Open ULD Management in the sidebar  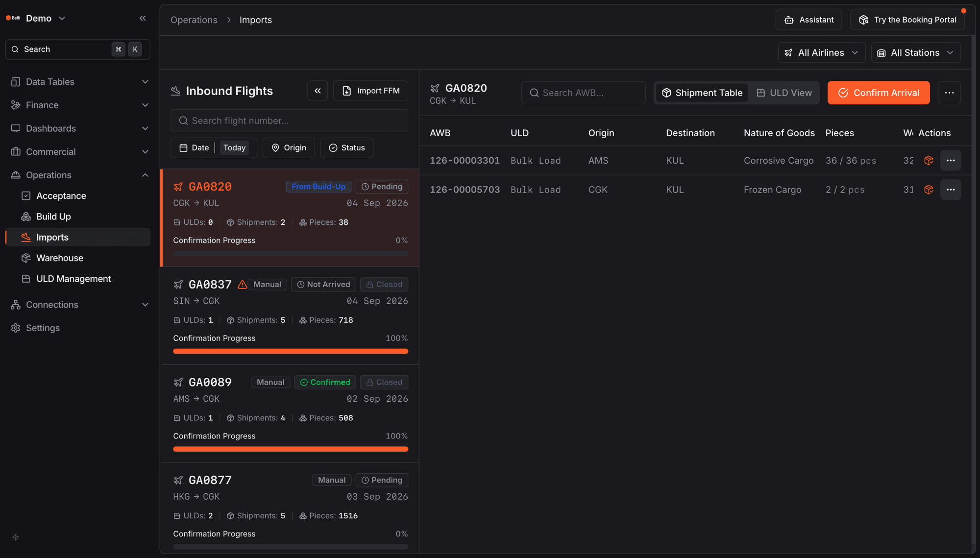coord(78,279)
